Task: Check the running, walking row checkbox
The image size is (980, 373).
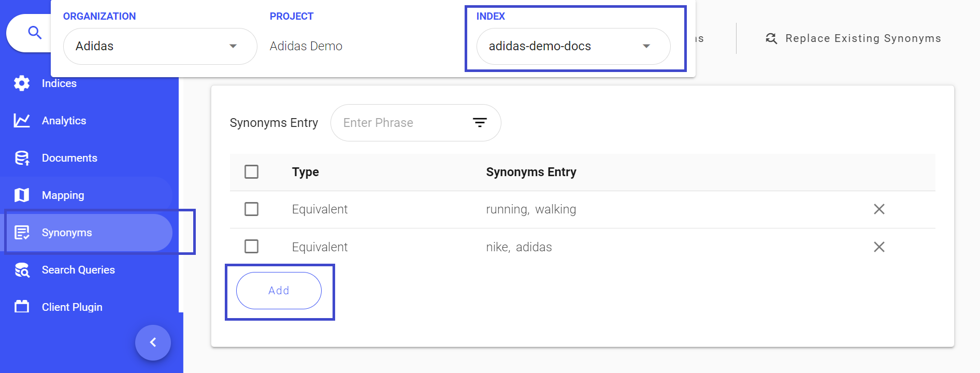Action: click(251, 209)
